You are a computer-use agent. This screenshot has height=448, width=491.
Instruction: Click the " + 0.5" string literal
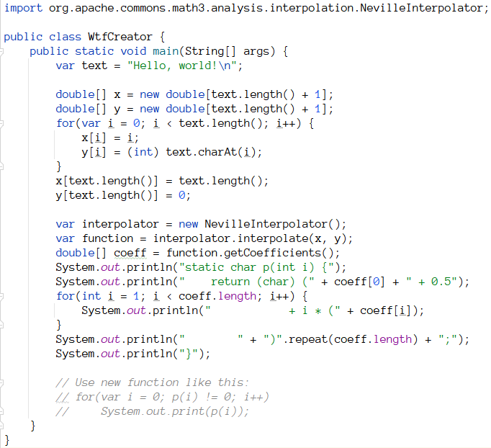click(x=432, y=282)
